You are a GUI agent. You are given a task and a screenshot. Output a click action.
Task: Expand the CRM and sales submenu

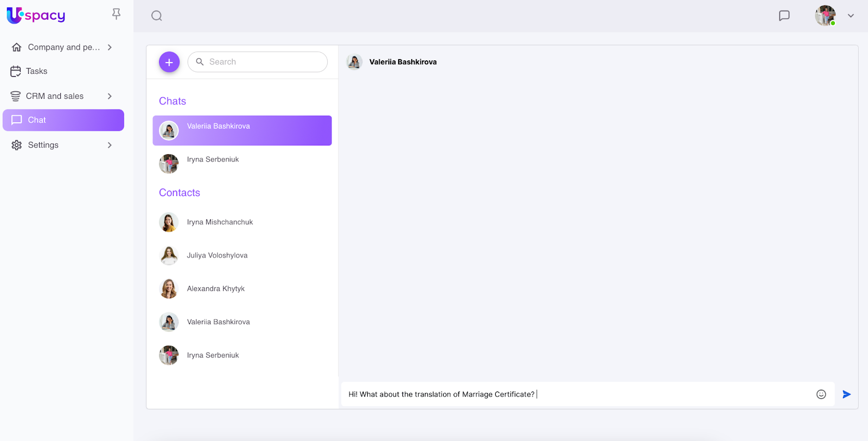110,96
